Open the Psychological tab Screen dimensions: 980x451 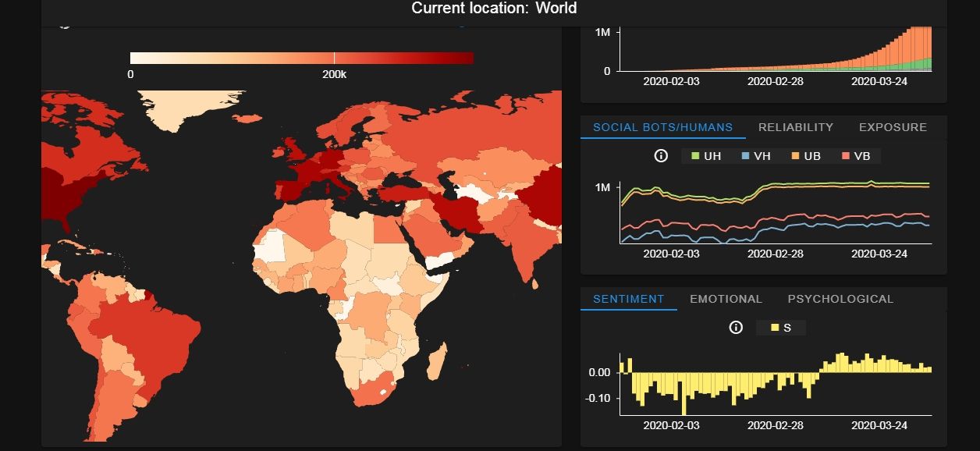coord(840,299)
